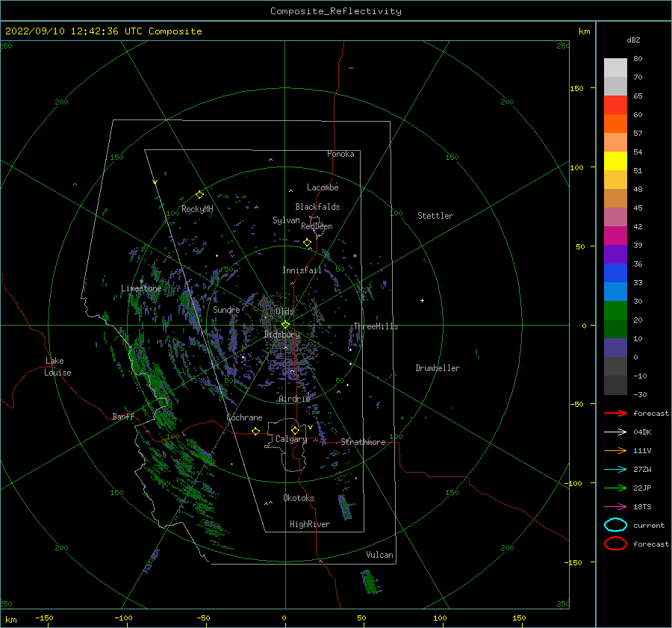Click the yellow radar-site diamond at map center
Screen dimensions: 672x628
[x=285, y=325]
